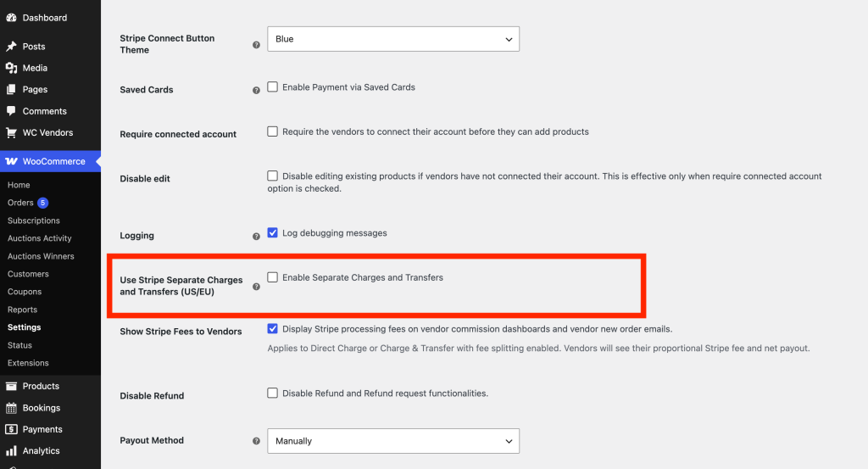
Task: Click the Products box icon
Action: (11, 386)
